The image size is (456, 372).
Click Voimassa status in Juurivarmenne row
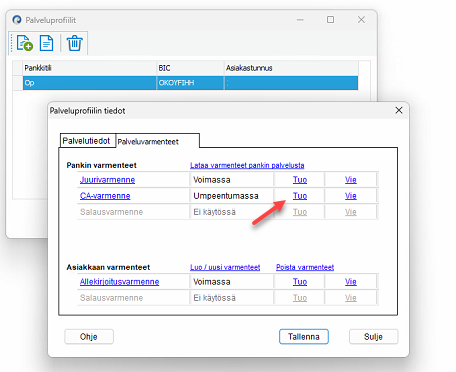[x=212, y=180]
